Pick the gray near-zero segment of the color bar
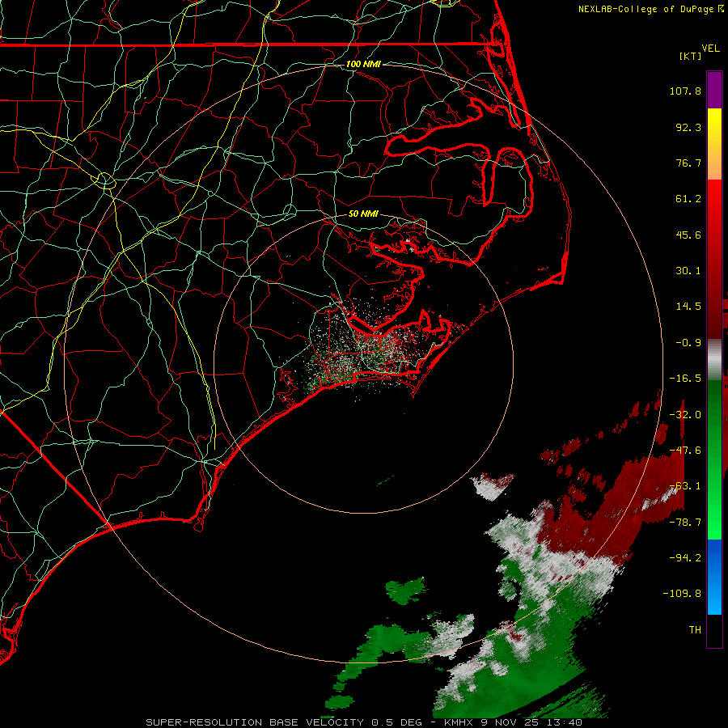This screenshot has width=728, height=728. tap(714, 359)
